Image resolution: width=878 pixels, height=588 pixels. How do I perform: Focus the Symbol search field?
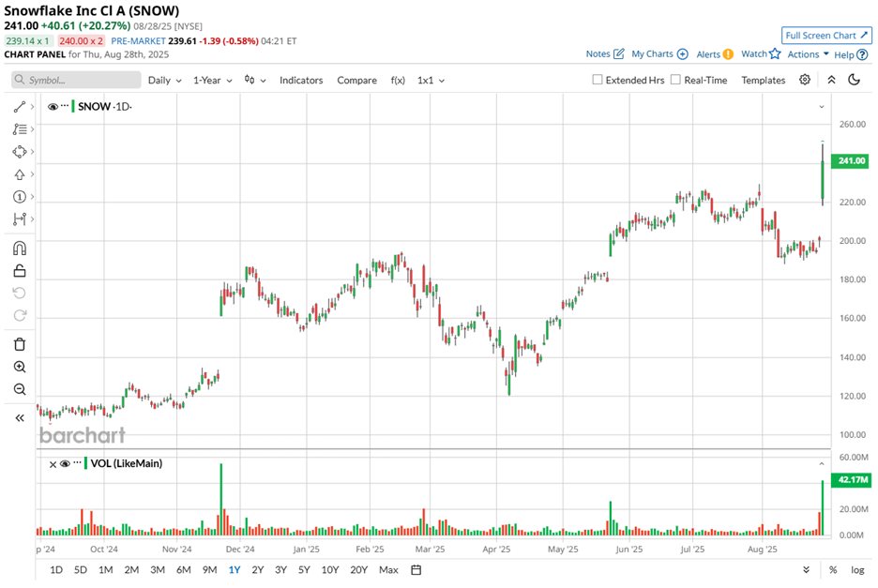pos(76,80)
